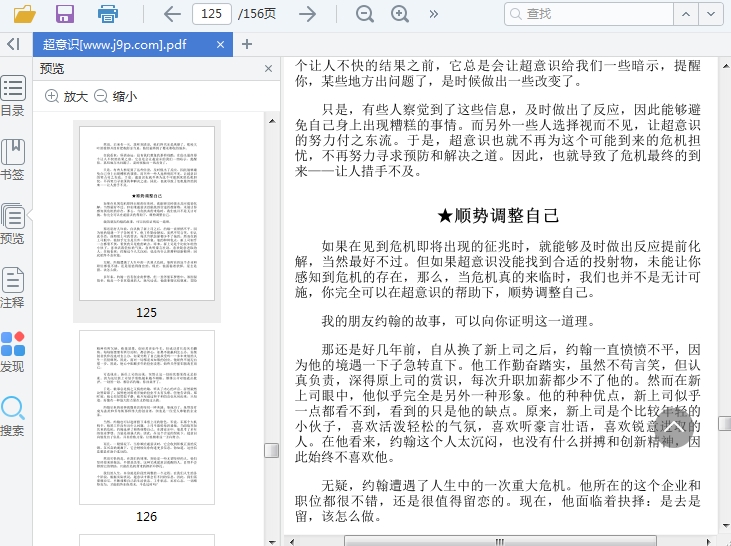Open the 注释 annotations panel

[x=13, y=288]
